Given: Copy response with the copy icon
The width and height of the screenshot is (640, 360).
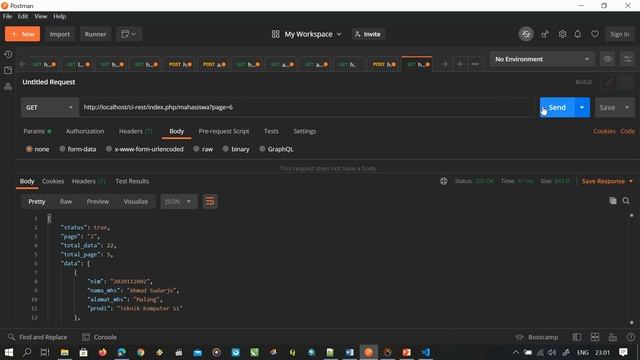Looking at the screenshot, I should pyautogui.click(x=613, y=200).
